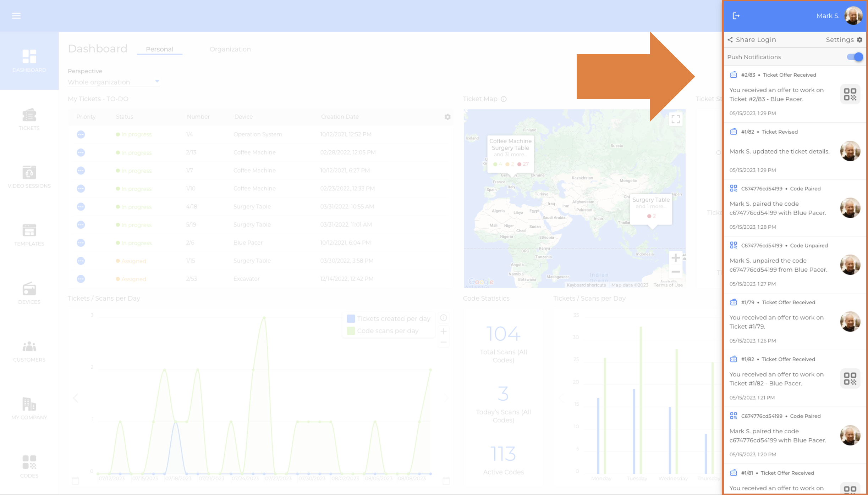
Task: Open Video Sessions in sidebar
Action: (x=29, y=177)
